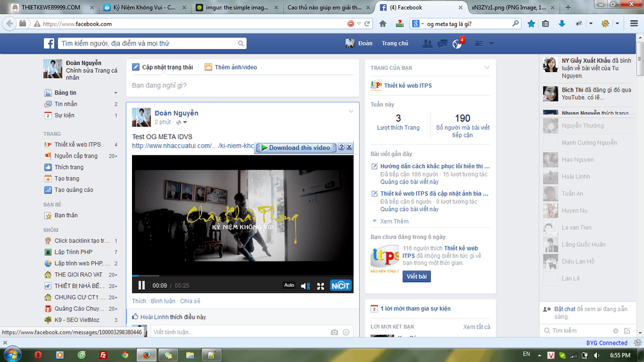Toggle video quality Auto setting
Viewport: 644px width, 362px height.
click(x=289, y=285)
